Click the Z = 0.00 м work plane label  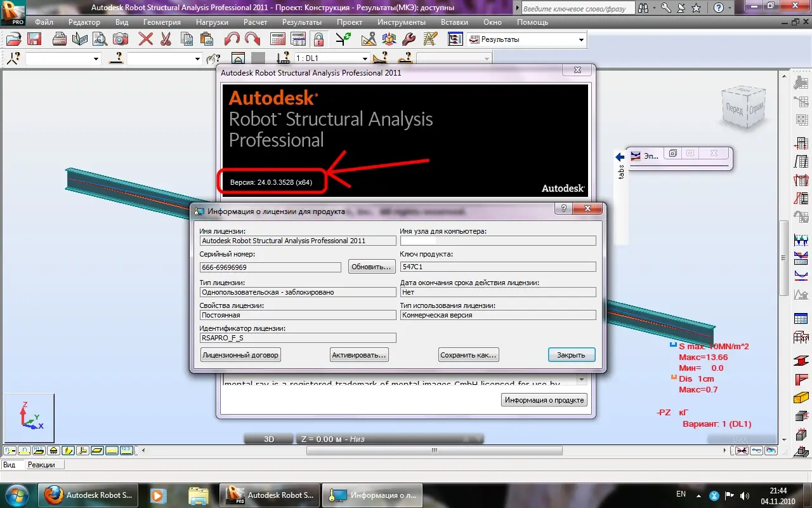(334, 439)
